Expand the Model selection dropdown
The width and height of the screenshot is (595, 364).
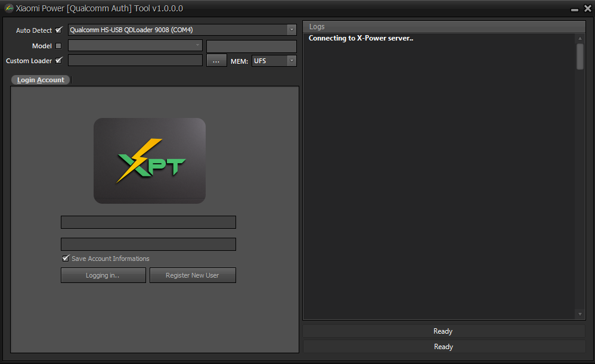click(198, 46)
